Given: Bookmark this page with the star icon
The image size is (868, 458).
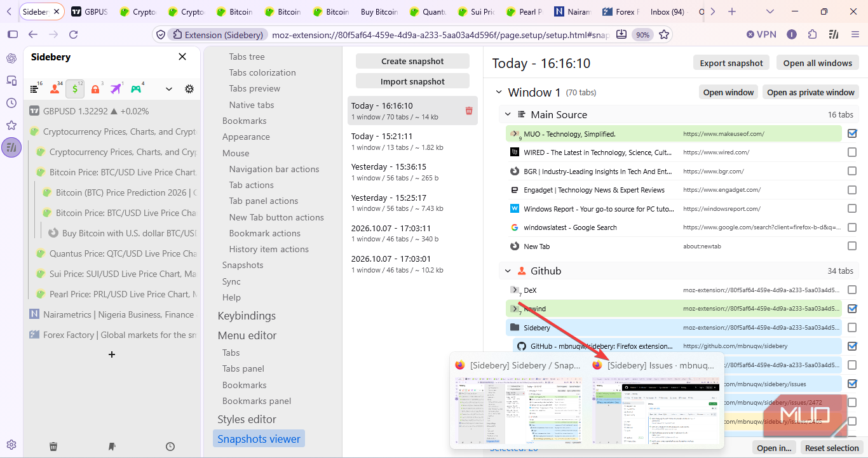Looking at the screenshot, I should (664, 34).
